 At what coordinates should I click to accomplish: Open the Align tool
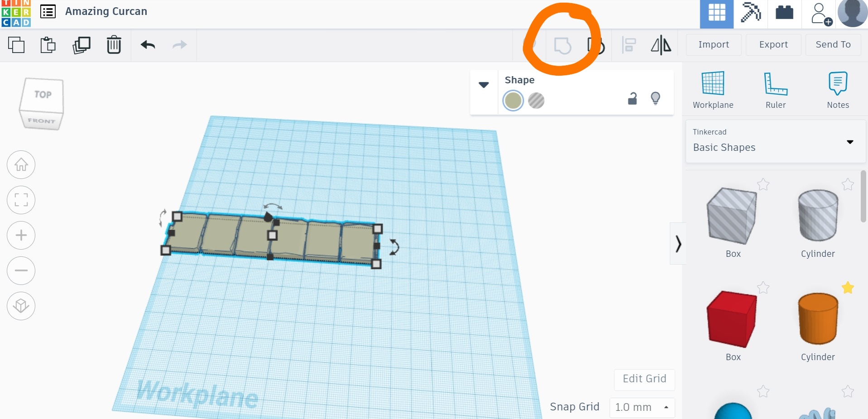(x=628, y=45)
